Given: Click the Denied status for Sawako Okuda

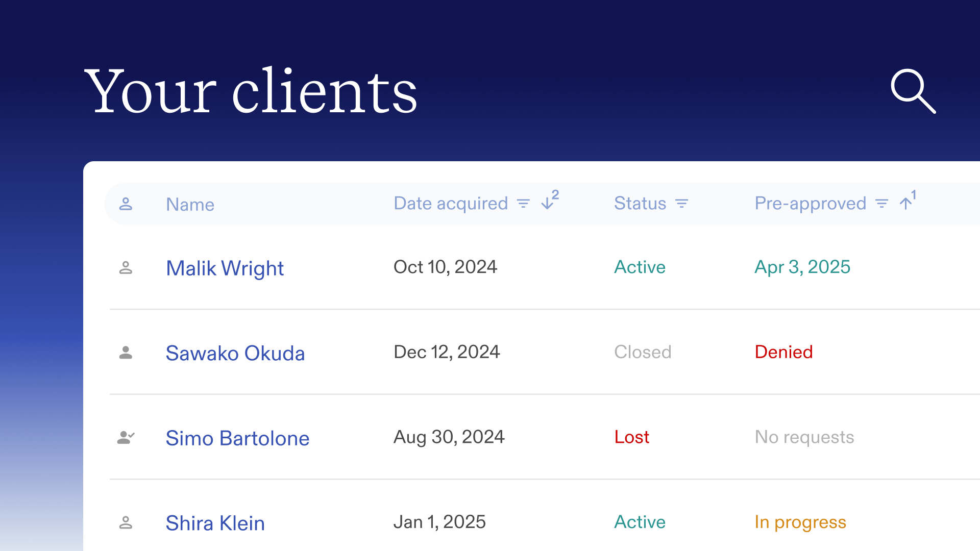Looking at the screenshot, I should 783,352.
